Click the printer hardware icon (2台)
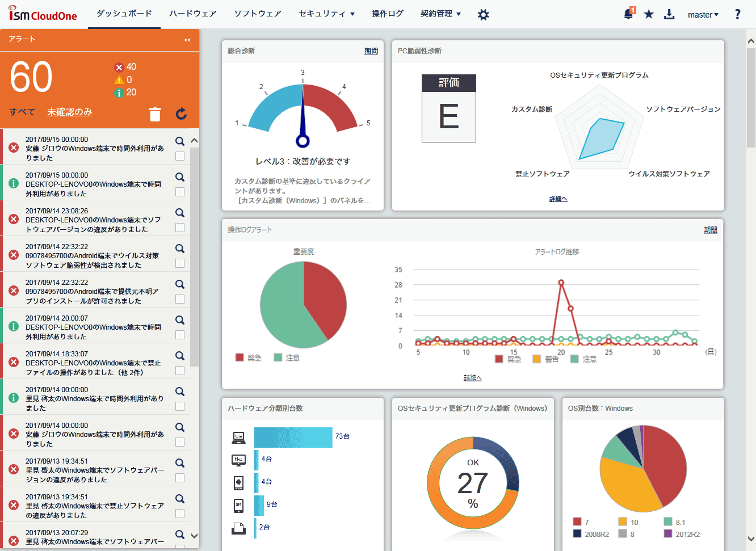This screenshot has width=756, height=551. click(238, 528)
